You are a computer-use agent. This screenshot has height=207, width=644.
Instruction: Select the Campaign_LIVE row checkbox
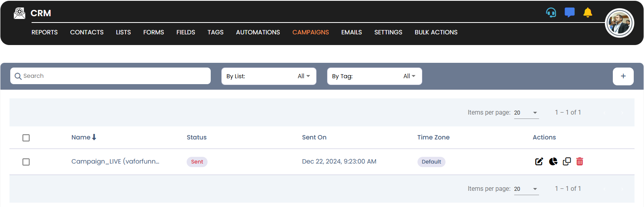coord(26,162)
